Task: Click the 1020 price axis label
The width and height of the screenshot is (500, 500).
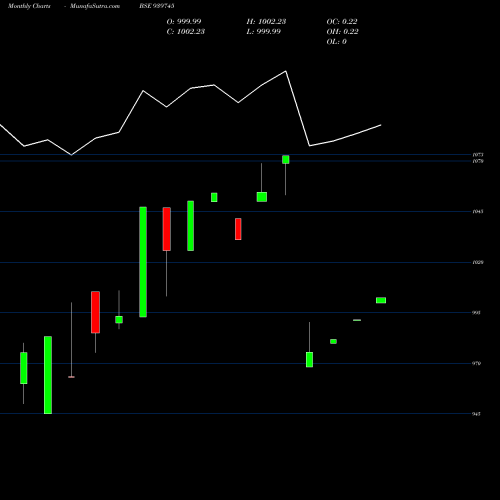Action: pos(478,262)
